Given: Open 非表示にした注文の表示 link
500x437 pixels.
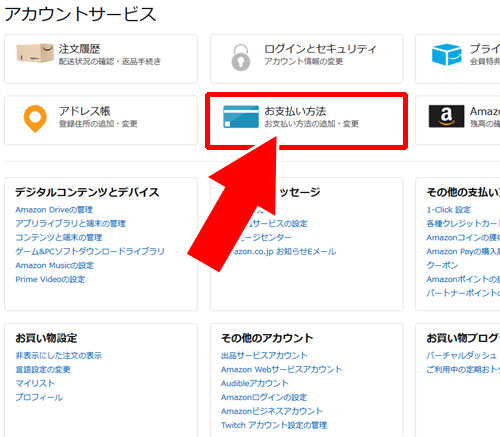Looking at the screenshot, I should click(x=59, y=355).
